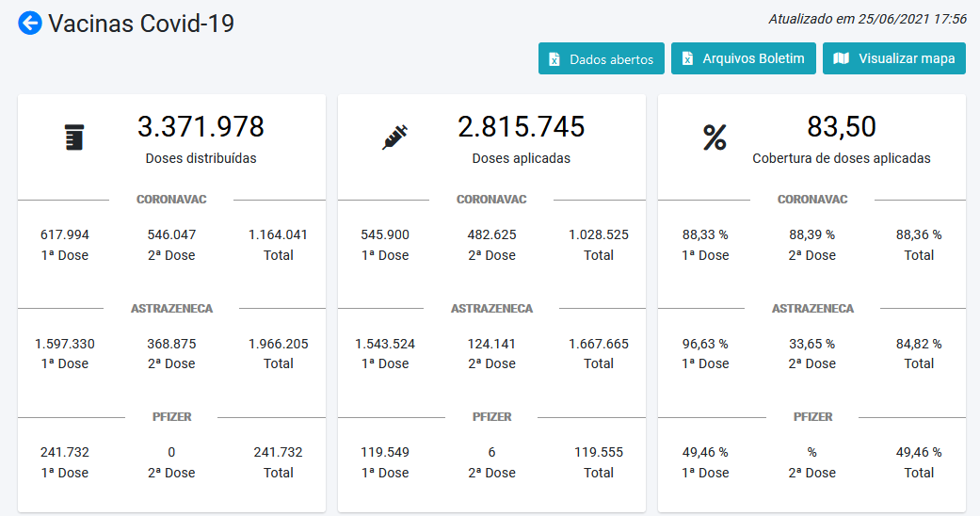Click Coronavac heading in Doses distribuídas card
The height and width of the screenshot is (516, 980).
[x=171, y=200]
